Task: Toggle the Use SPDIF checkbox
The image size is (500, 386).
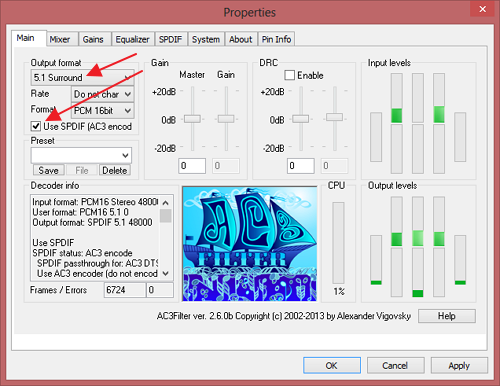Action: pyautogui.click(x=36, y=126)
